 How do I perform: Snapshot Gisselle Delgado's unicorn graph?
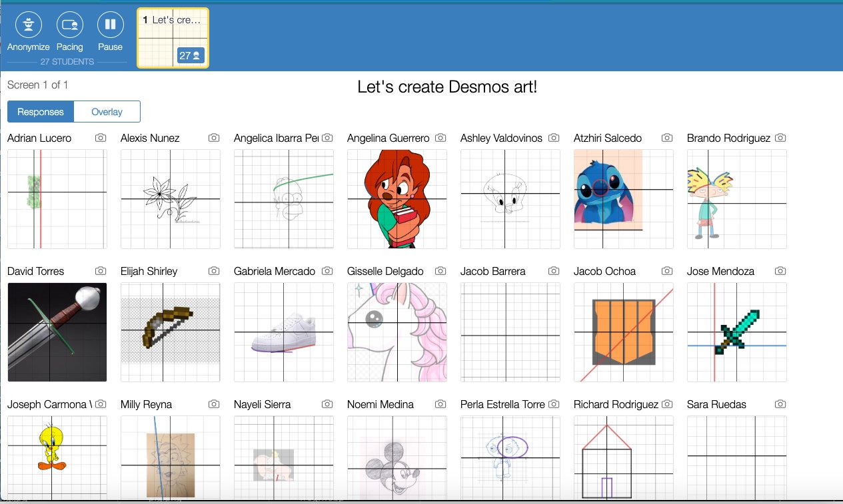point(440,270)
